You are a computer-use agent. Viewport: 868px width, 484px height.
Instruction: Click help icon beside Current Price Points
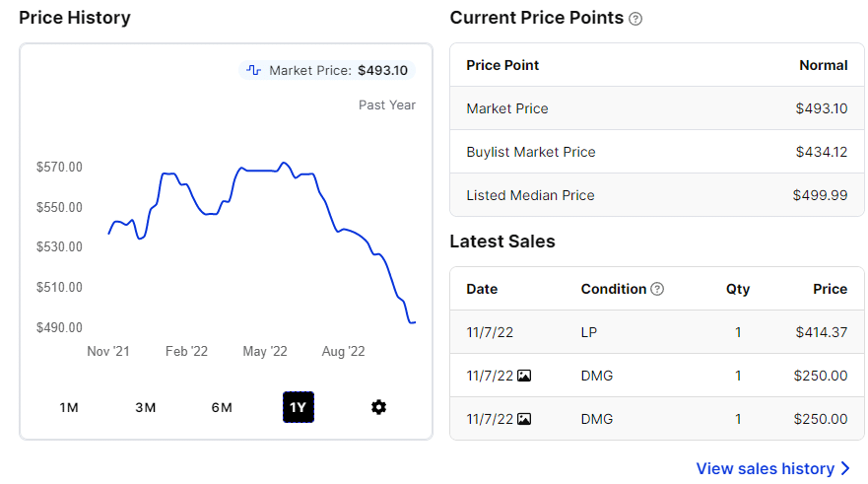coord(635,19)
